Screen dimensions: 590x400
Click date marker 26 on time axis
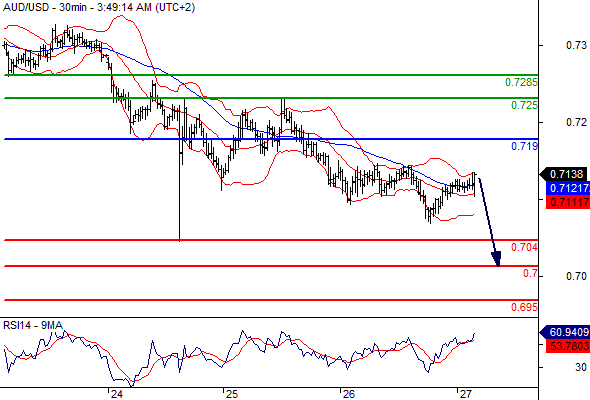pos(349,394)
